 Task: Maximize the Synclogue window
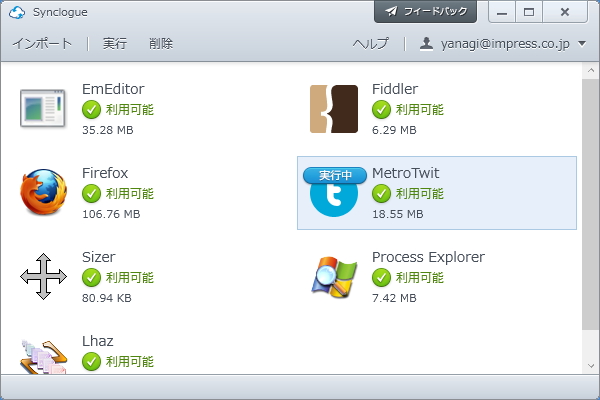[529, 12]
